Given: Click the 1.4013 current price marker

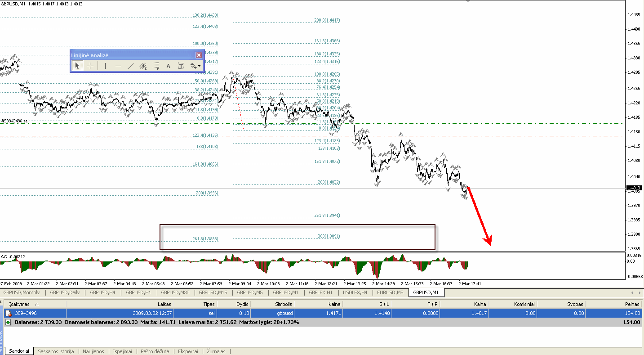Looking at the screenshot, I should point(635,188).
